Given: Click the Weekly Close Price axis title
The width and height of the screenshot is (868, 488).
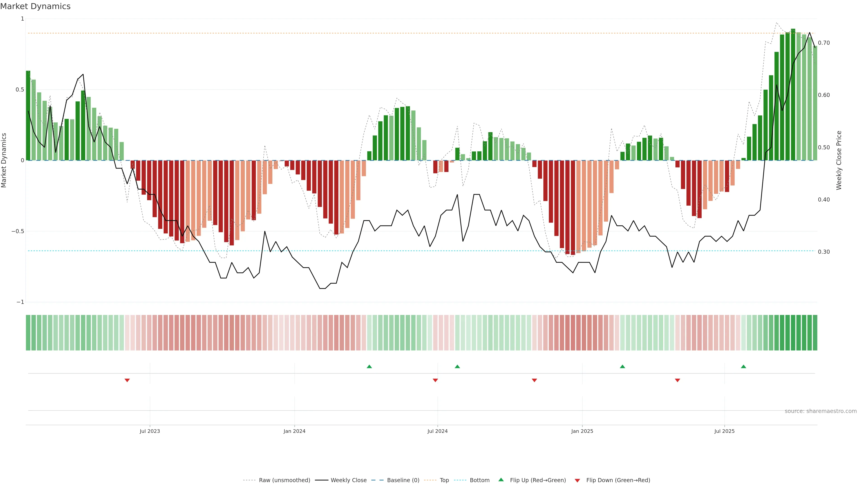Looking at the screenshot, I should 839,160.
